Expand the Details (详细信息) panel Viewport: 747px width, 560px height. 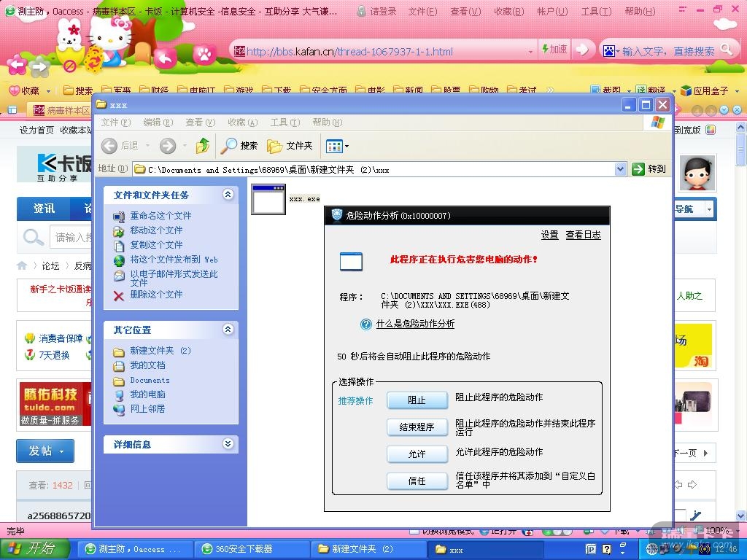pos(228,444)
